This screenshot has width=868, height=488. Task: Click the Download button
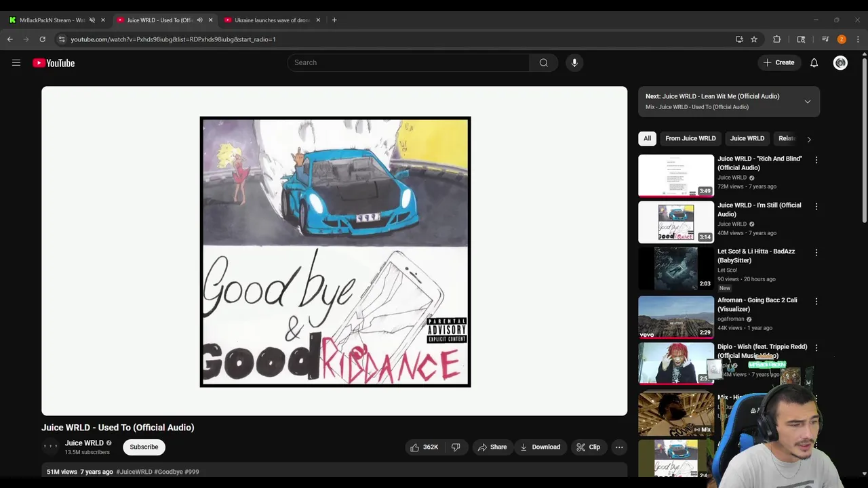[x=540, y=447]
